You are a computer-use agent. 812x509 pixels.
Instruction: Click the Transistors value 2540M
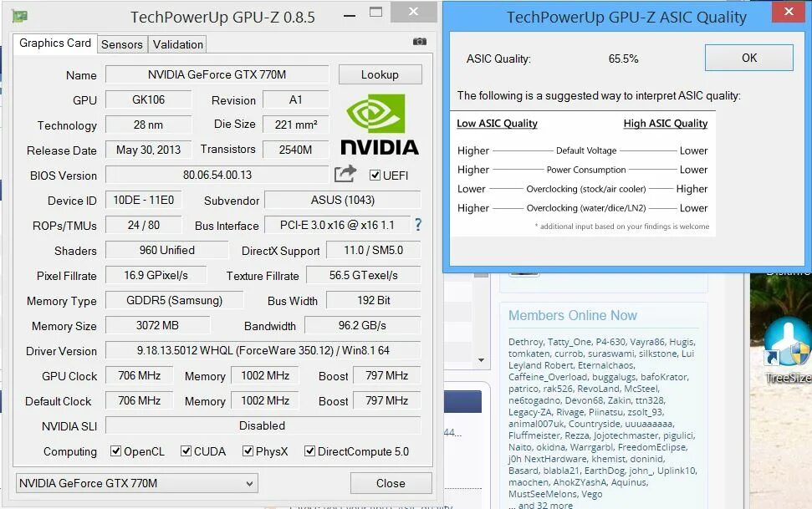tap(296, 150)
